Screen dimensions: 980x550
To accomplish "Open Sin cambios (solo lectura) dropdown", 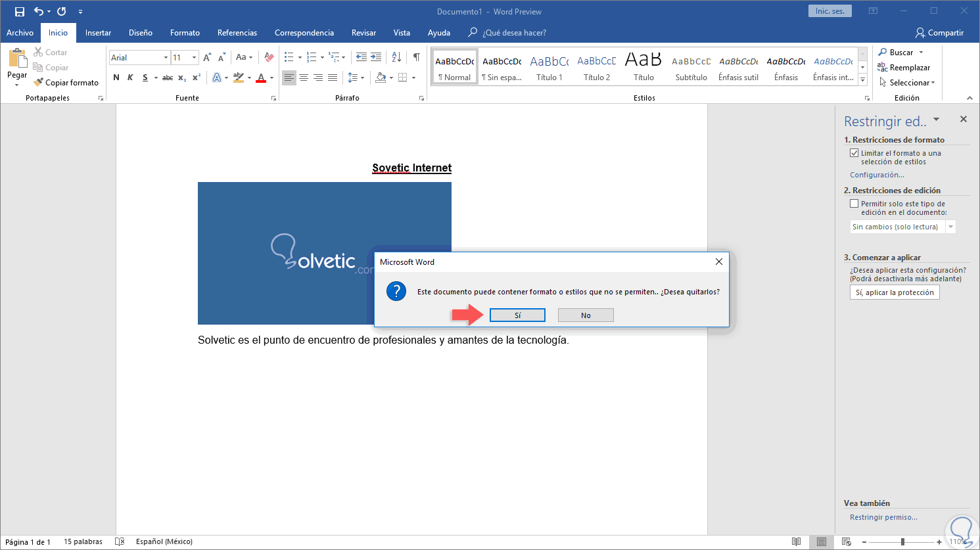I will pyautogui.click(x=950, y=227).
